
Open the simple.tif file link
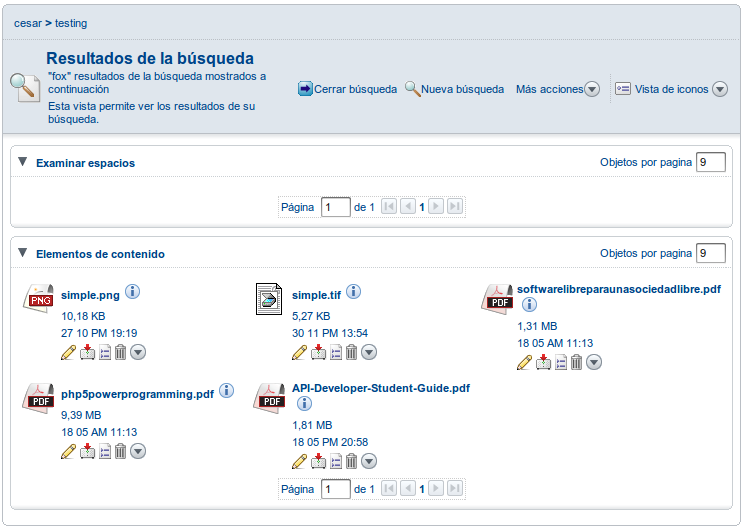coord(316,295)
